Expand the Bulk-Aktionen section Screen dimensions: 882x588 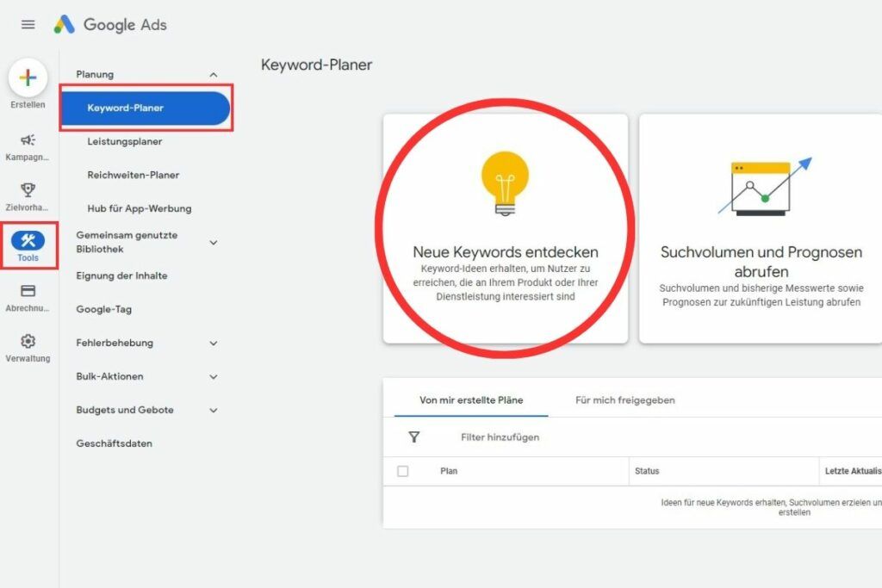(x=214, y=376)
